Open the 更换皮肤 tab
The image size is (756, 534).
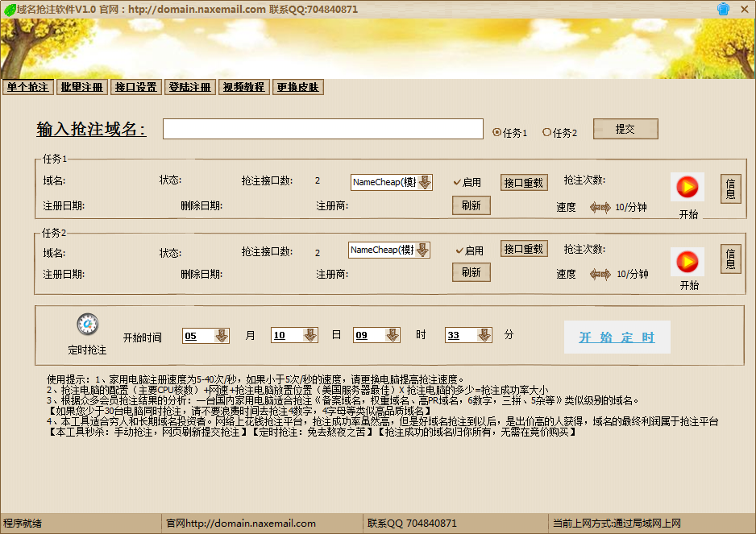click(298, 87)
